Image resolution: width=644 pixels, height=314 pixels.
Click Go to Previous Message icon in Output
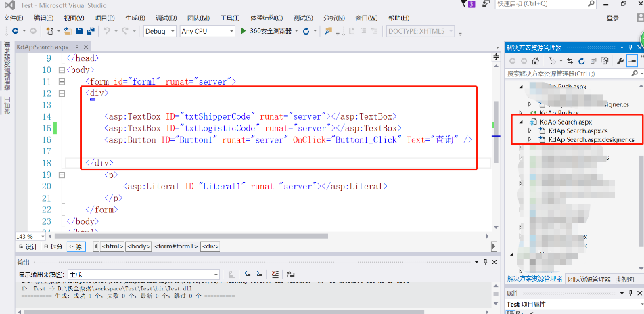(x=248, y=274)
